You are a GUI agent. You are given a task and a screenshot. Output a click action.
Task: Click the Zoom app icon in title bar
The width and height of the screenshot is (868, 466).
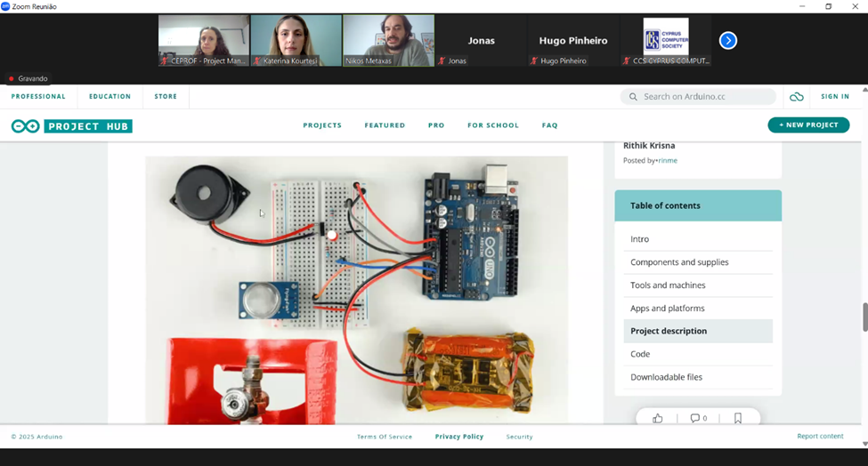pos(6,6)
